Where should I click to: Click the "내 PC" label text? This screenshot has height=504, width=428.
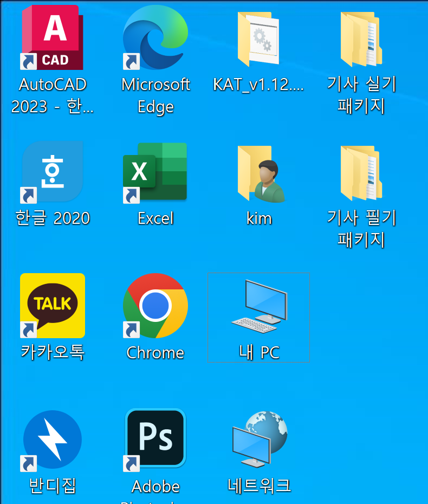click(259, 352)
